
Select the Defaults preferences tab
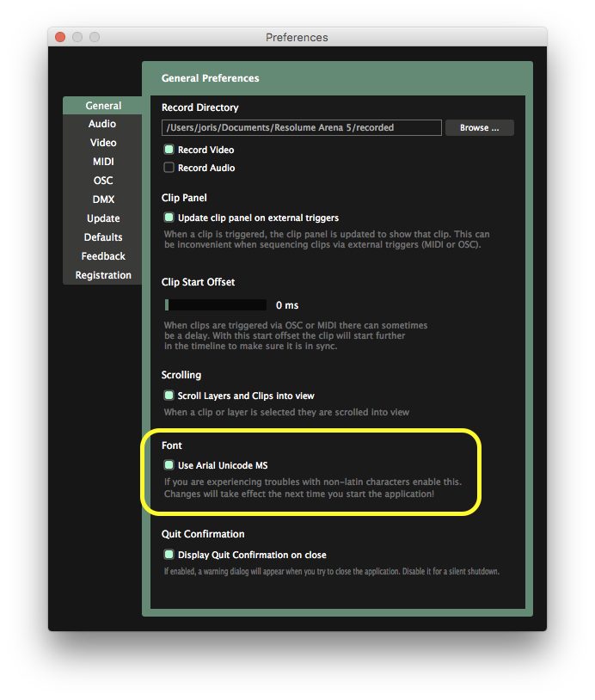click(x=103, y=237)
